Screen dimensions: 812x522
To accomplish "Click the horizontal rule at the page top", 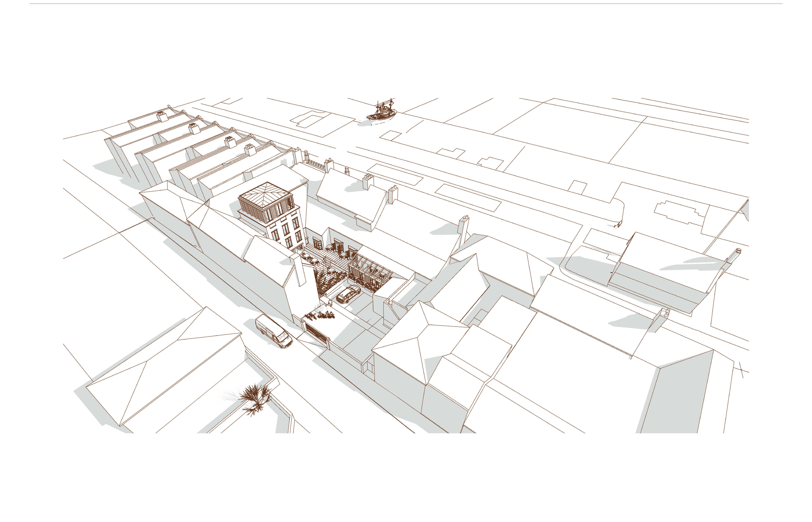I will (x=406, y=4).
